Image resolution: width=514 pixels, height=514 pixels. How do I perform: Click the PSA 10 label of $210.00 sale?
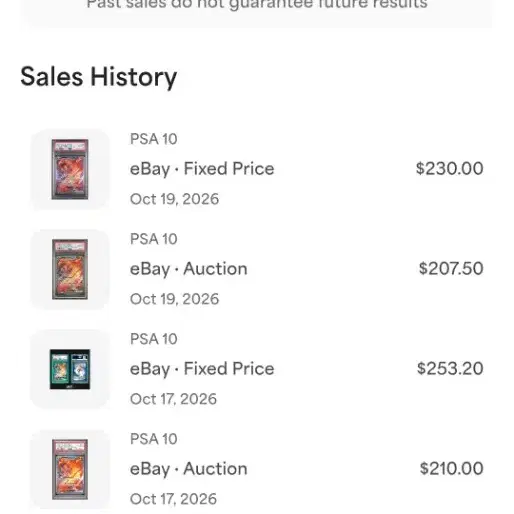(x=154, y=439)
